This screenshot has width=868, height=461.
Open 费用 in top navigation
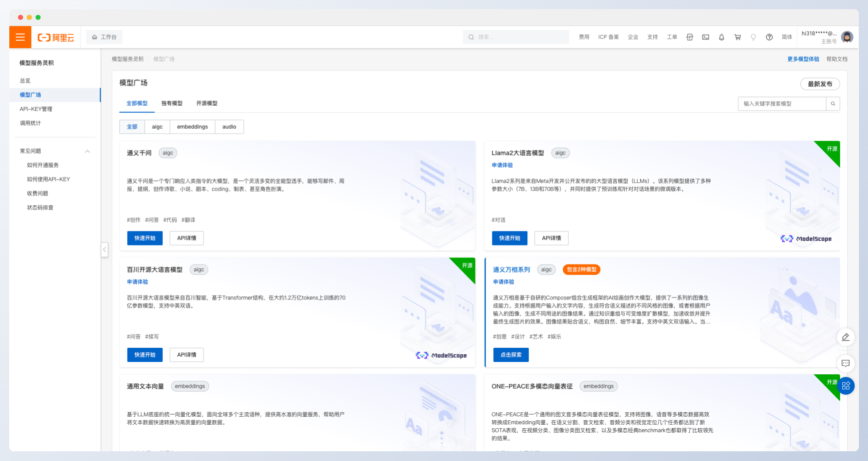click(x=584, y=37)
